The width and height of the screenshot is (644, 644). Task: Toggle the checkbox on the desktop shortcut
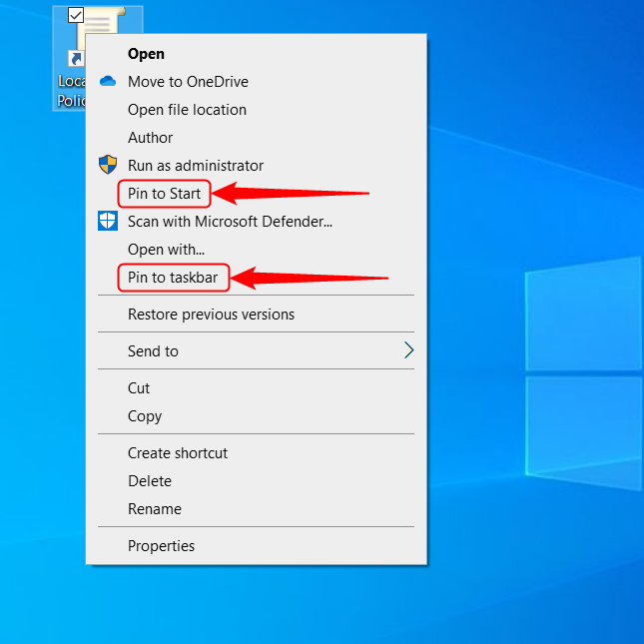point(76,15)
